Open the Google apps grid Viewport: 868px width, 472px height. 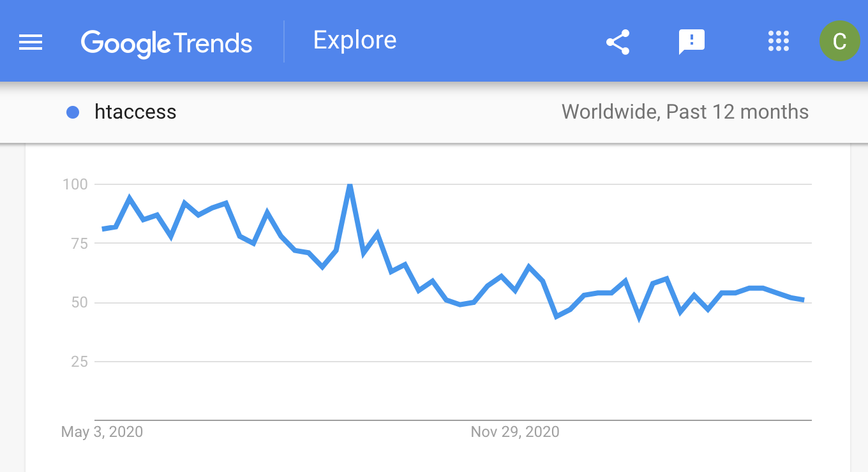click(779, 41)
